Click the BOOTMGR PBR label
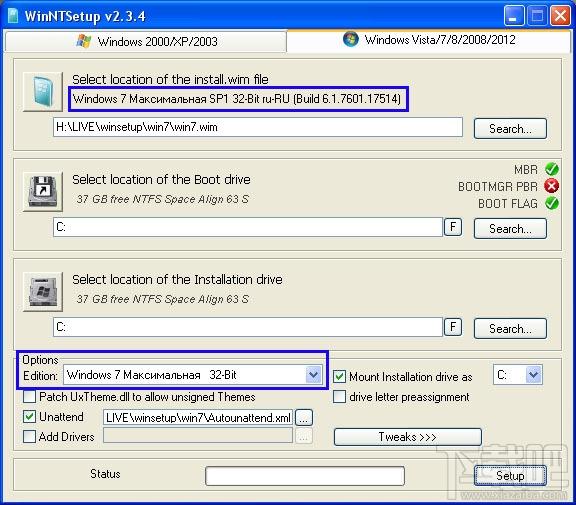The width and height of the screenshot is (576, 505). (498, 187)
